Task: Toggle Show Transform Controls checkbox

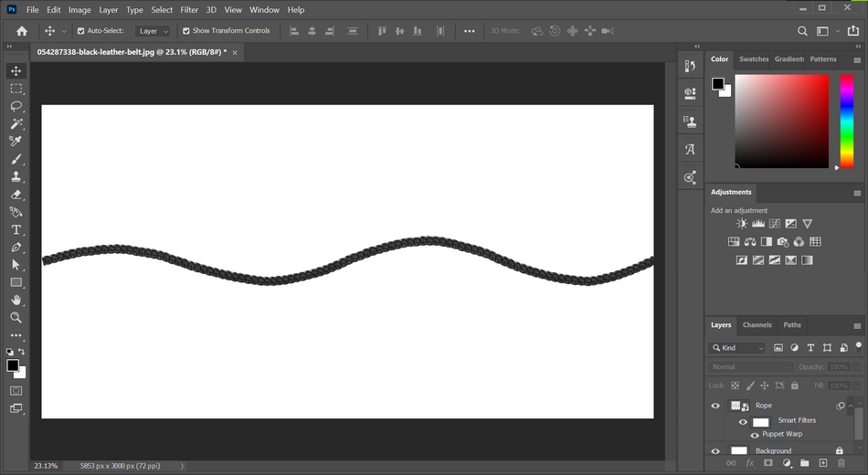Action: (x=186, y=31)
